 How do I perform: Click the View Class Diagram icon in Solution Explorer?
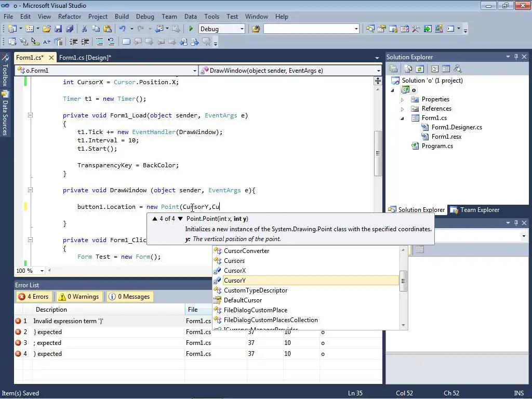click(457, 69)
